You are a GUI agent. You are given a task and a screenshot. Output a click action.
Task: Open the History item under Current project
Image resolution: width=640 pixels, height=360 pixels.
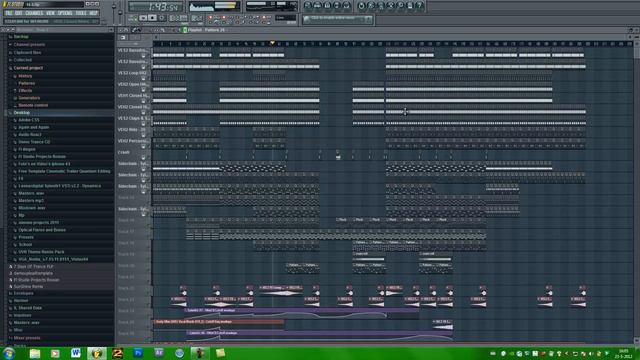coord(25,76)
